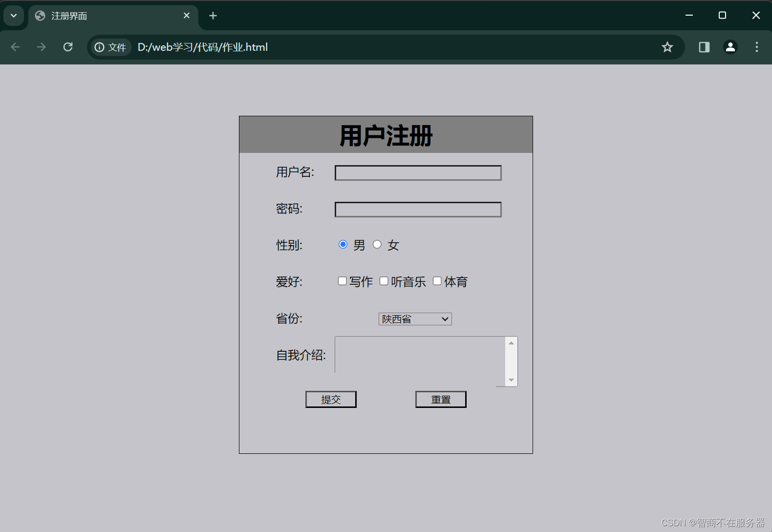Open Chrome three-dot menu

click(757, 47)
